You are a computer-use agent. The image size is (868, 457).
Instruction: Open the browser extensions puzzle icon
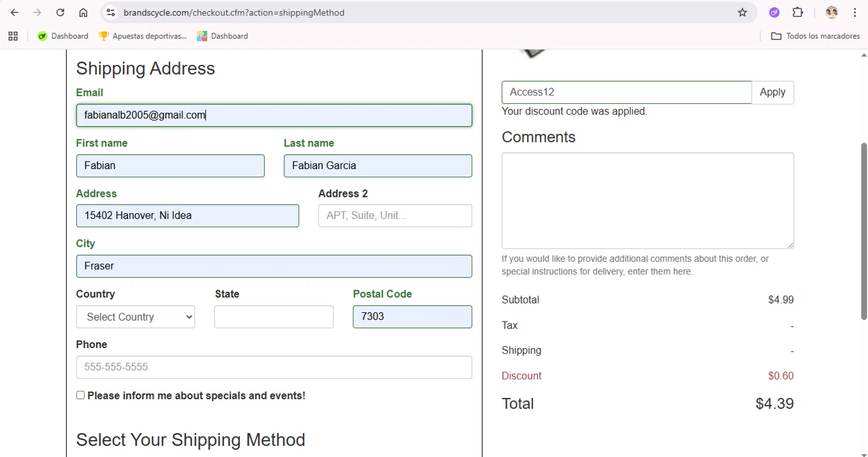tap(798, 12)
